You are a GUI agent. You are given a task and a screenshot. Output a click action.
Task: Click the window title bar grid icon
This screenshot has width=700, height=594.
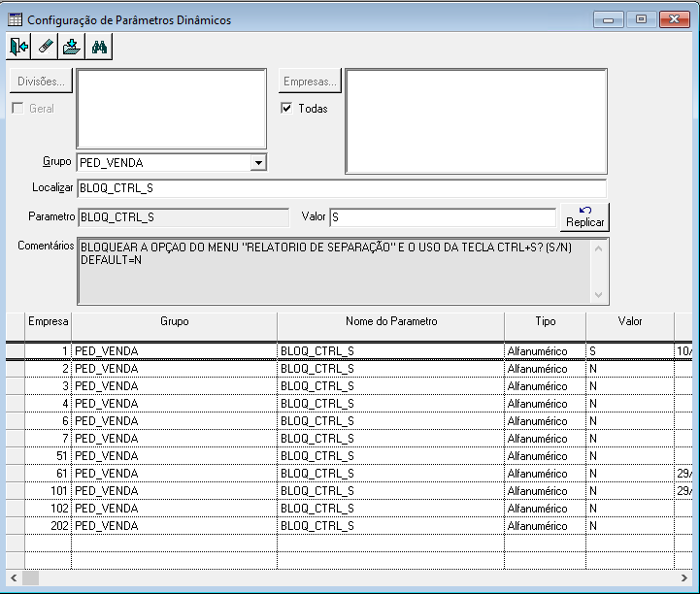click(15, 19)
